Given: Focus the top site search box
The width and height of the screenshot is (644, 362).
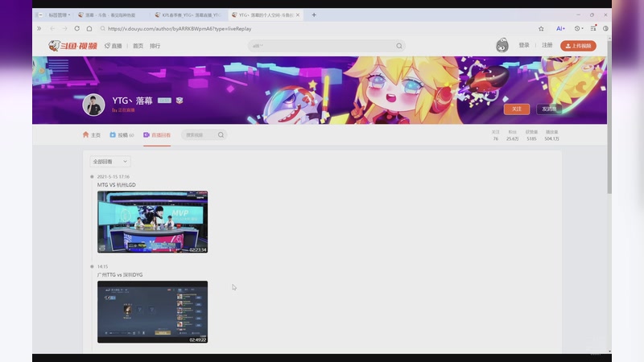Looking at the screenshot, I should [x=327, y=46].
